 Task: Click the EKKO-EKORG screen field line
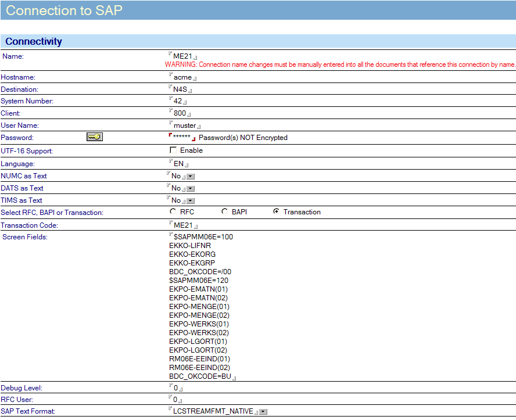pos(192,254)
